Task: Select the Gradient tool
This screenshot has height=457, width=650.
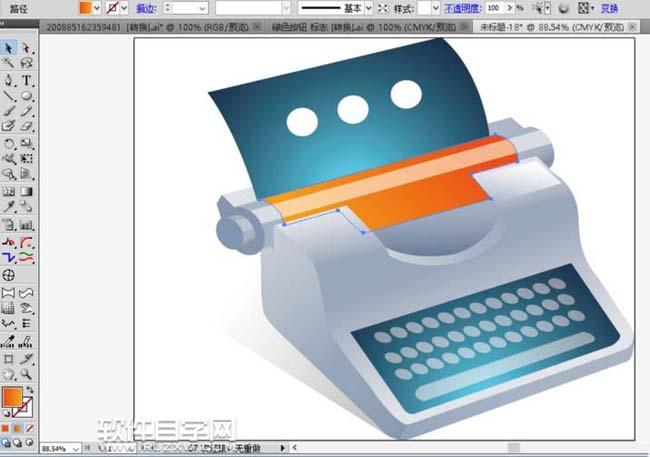Action: pyautogui.click(x=26, y=191)
